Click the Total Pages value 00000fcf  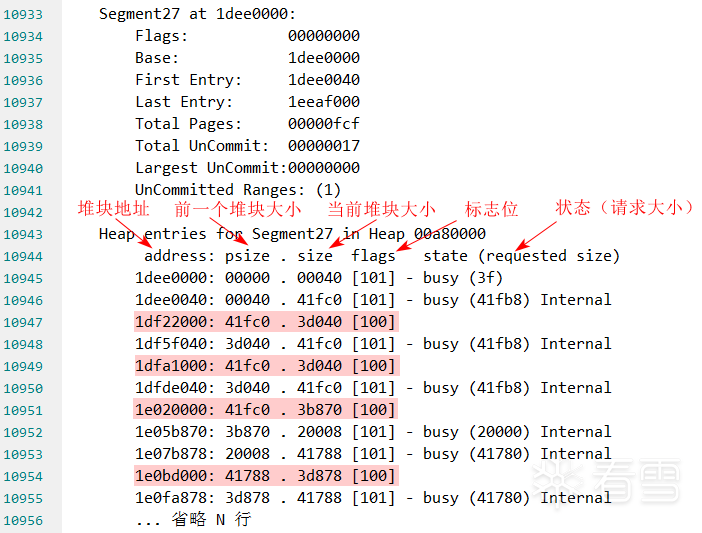click(324, 124)
